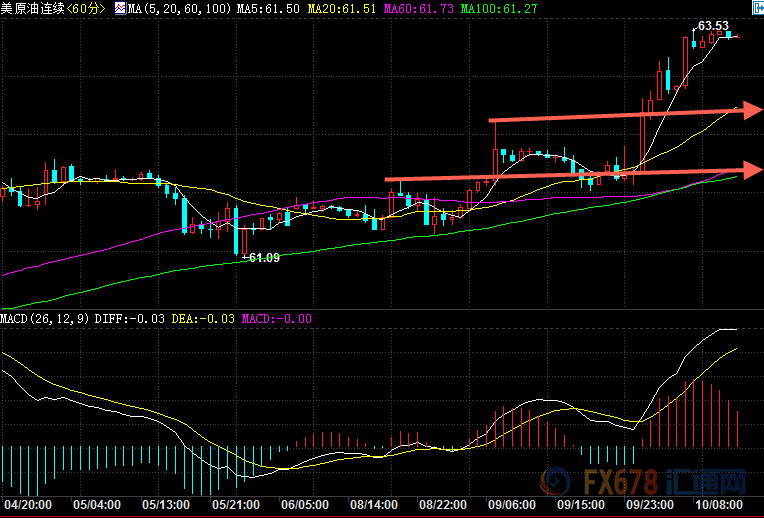Click the 09/23:00 time axis label
764x518 pixels.
650,504
